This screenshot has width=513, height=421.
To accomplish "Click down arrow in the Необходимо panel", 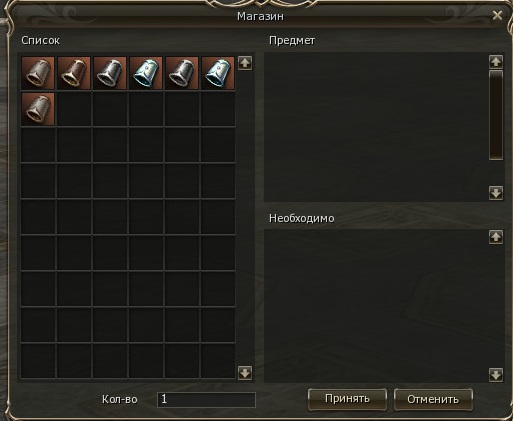I will (x=496, y=375).
